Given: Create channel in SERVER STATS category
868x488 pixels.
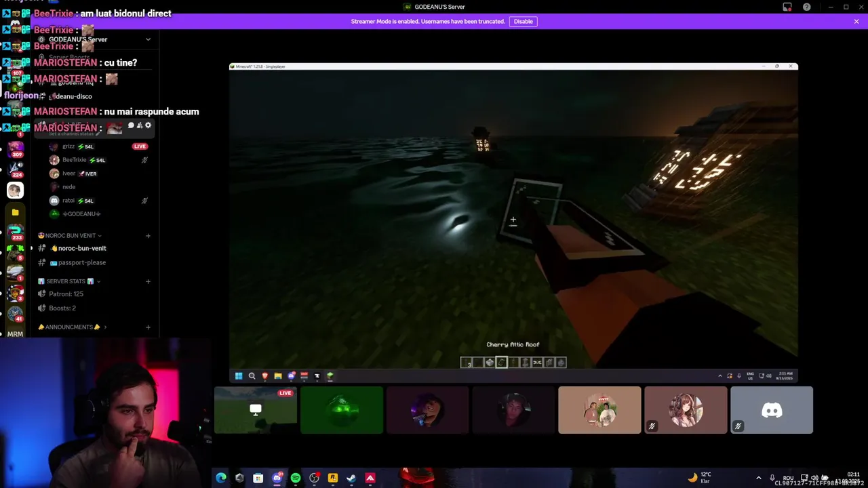Looking at the screenshot, I should 148,281.
